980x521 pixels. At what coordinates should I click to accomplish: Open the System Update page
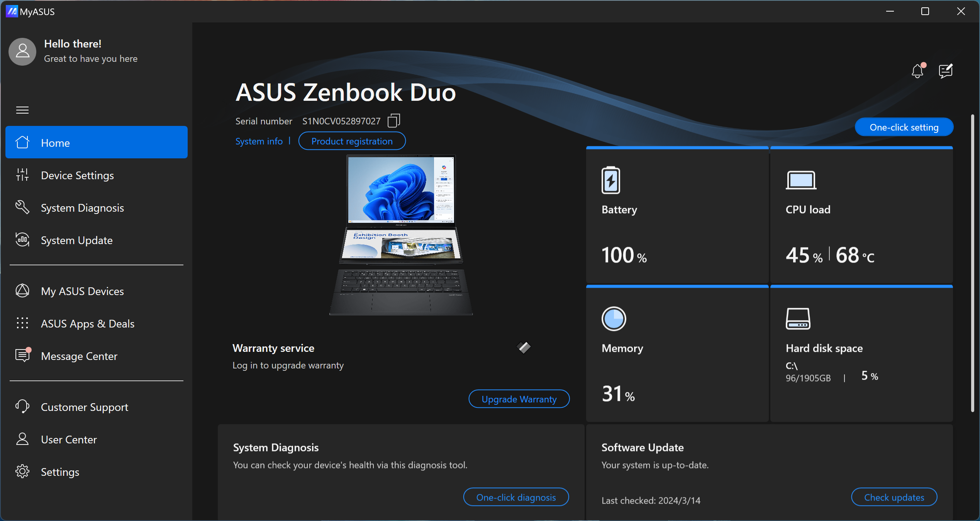point(97,239)
